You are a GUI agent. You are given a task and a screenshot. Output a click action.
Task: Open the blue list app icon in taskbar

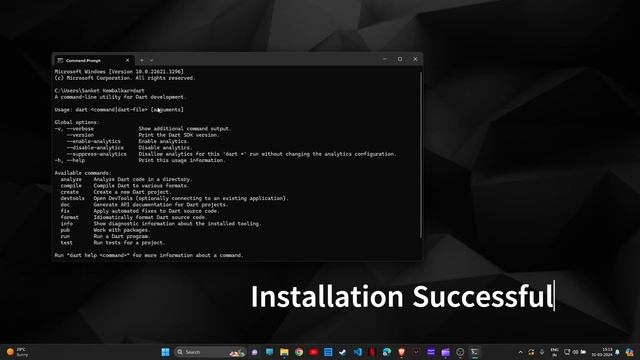point(328,352)
